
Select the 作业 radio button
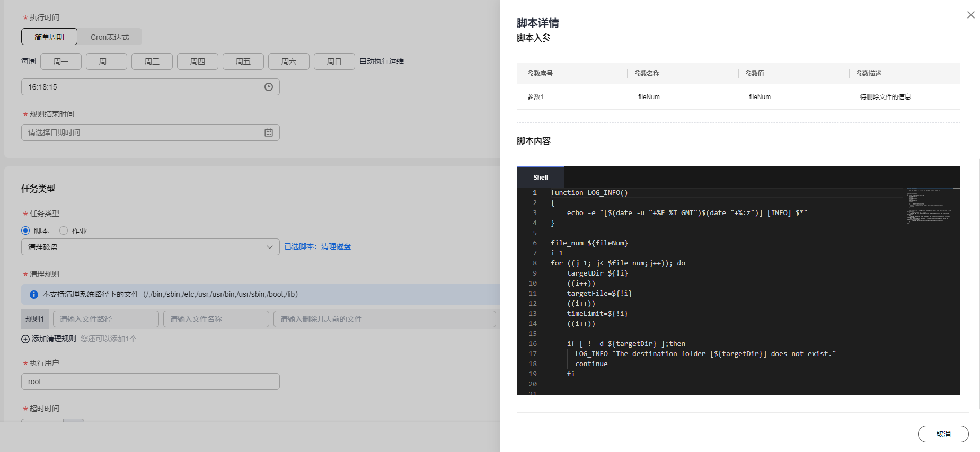pos(64,231)
